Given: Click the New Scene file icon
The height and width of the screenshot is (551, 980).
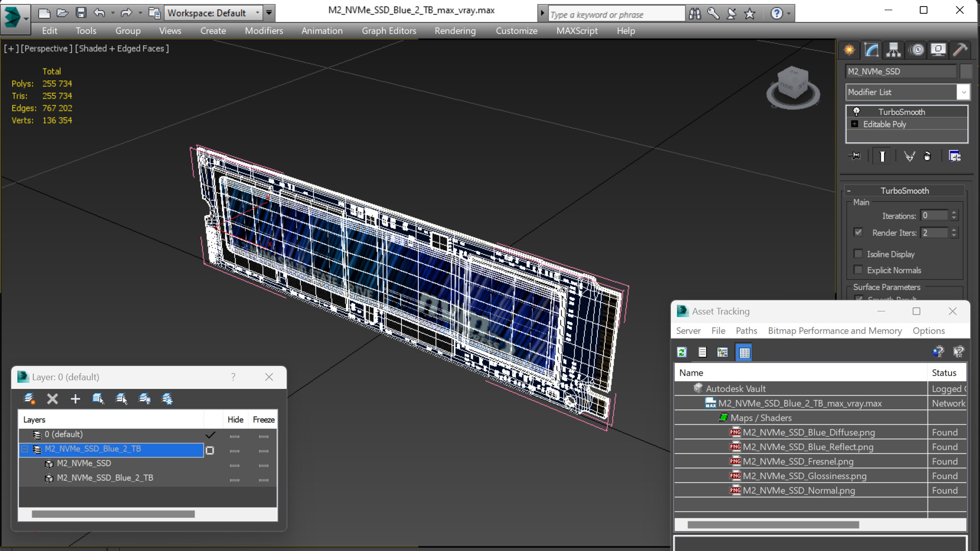Looking at the screenshot, I should 44,13.
